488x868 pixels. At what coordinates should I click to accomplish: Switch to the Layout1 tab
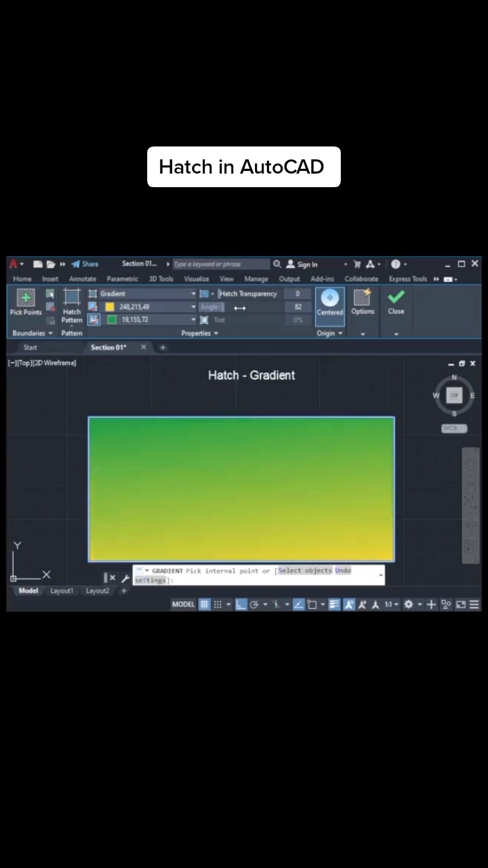(62, 591)
